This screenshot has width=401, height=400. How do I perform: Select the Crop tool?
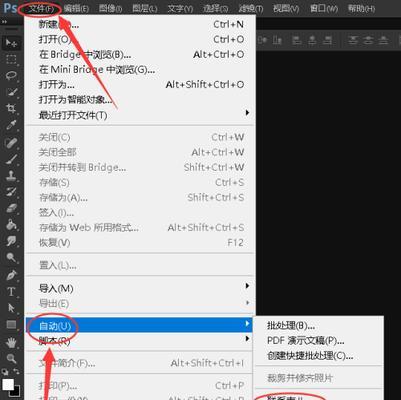coord(11,108)
